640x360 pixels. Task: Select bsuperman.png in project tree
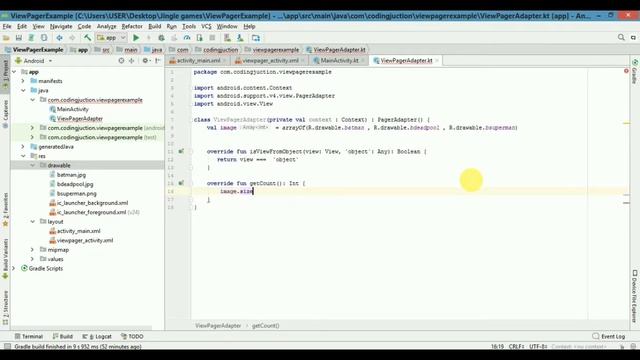point(77,193)
